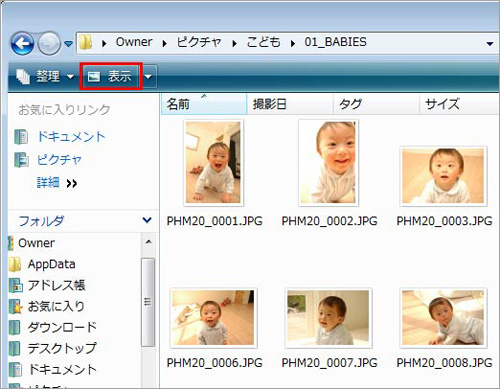
Task: Click the greyed Forward navigation arrow
Action: coord(49,43)
